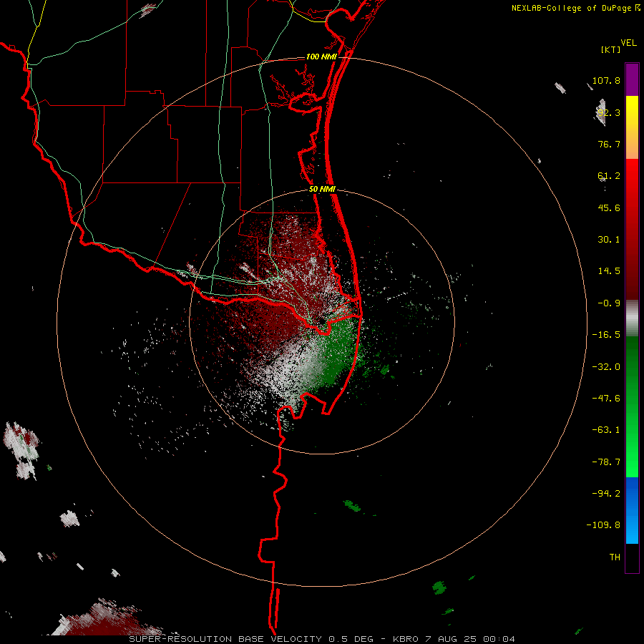The height and width of the screenshot is (644, 644).
Task: Click the 50 NMI range ring label
Action: 323,190
